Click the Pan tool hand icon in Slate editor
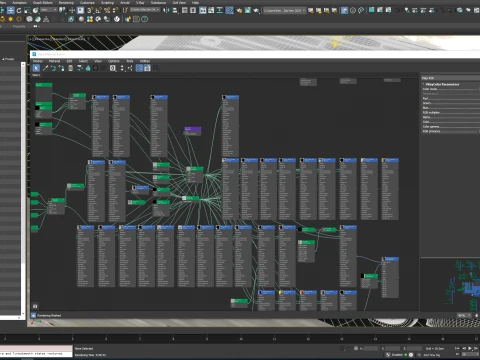 476,315
